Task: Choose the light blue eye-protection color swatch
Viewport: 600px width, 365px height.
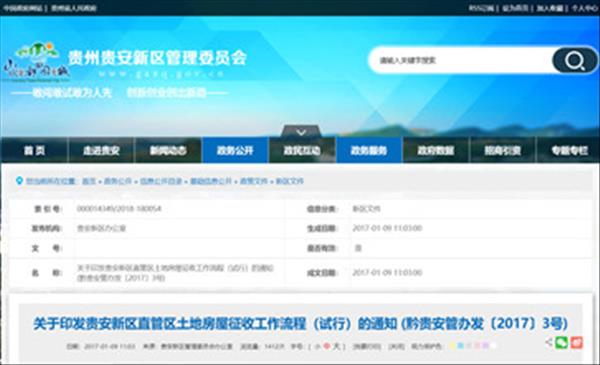Action: [x=461, y=346]
